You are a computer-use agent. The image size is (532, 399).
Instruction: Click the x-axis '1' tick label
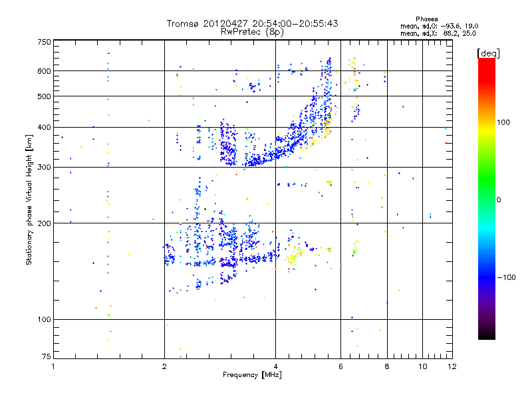[53, 366]
